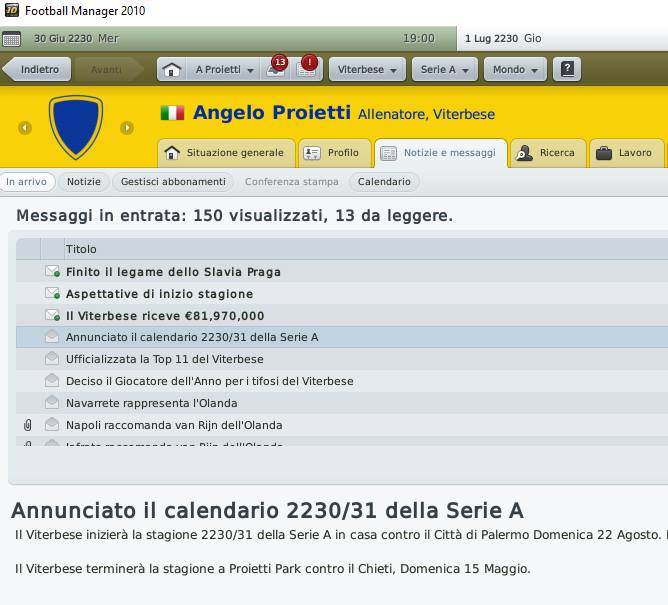Sort messages by Titolo column header
This screenshot has width=668, height=605.
[x=81, y=249]
